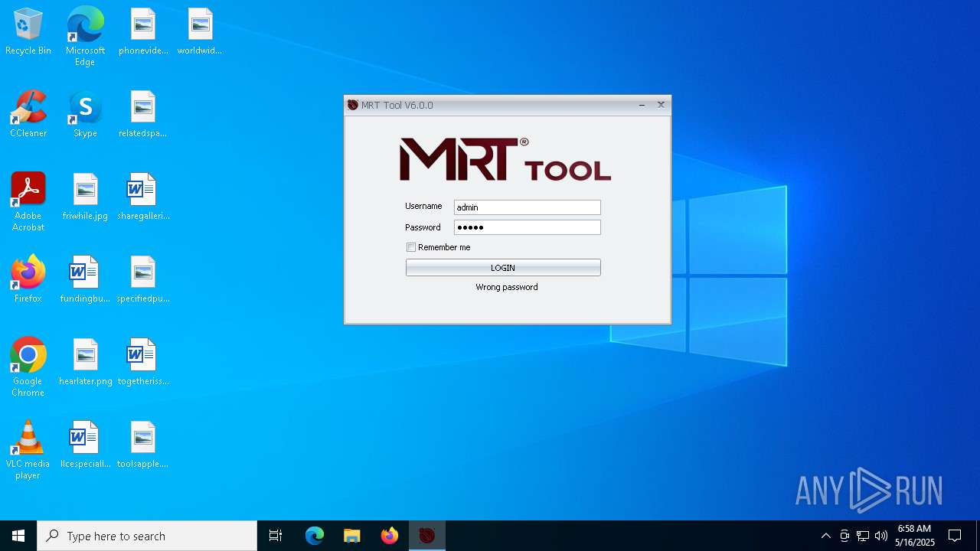The height and width of the screenshot is (551, 980).
Task: Click the MRT Tool title bar icon
Action: tap(353, 105)
